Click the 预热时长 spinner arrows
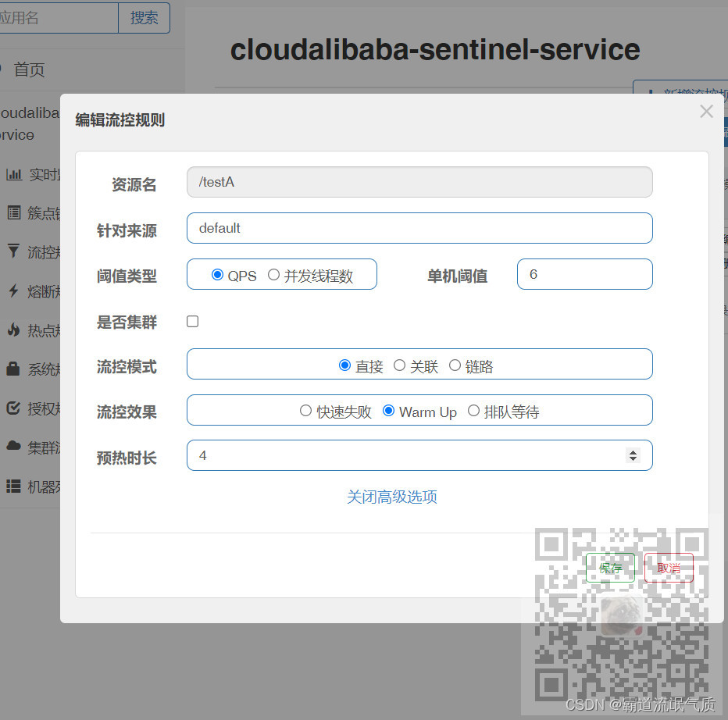Image resolution: width=728 pixels, height=720 pixels. point(633,455)
